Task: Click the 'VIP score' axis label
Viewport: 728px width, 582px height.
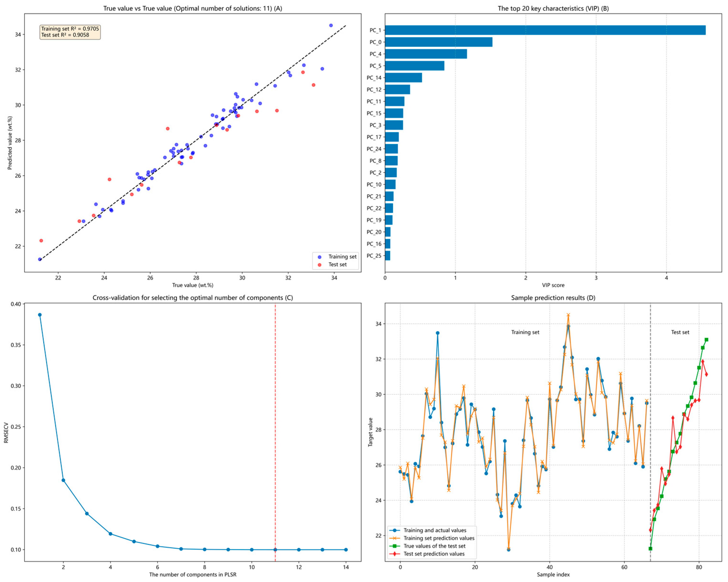Action: (x=553, y=285)
